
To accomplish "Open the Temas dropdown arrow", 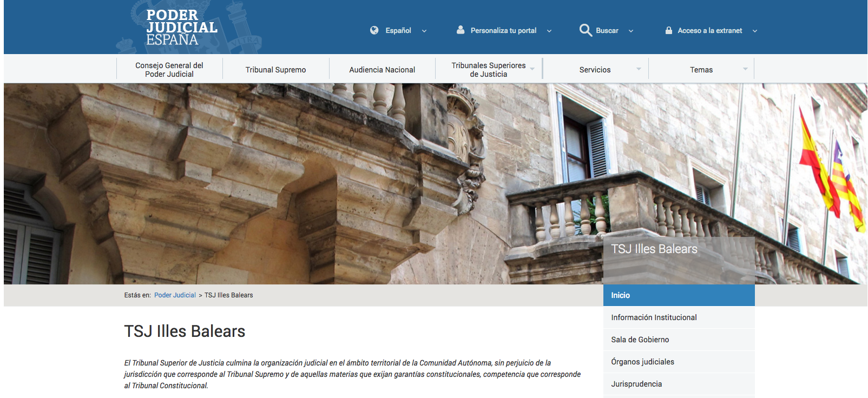I will click(745, 69).
